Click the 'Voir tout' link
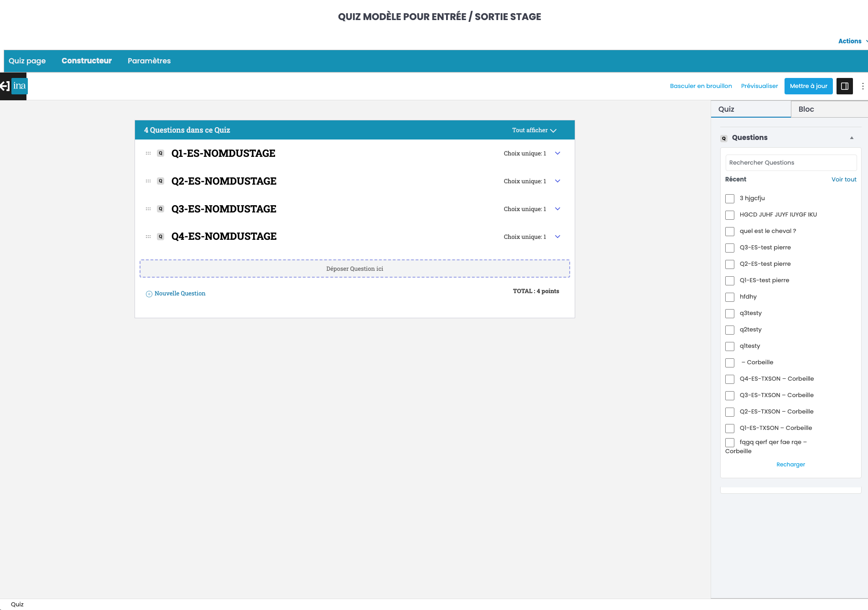 click(843, 180)
